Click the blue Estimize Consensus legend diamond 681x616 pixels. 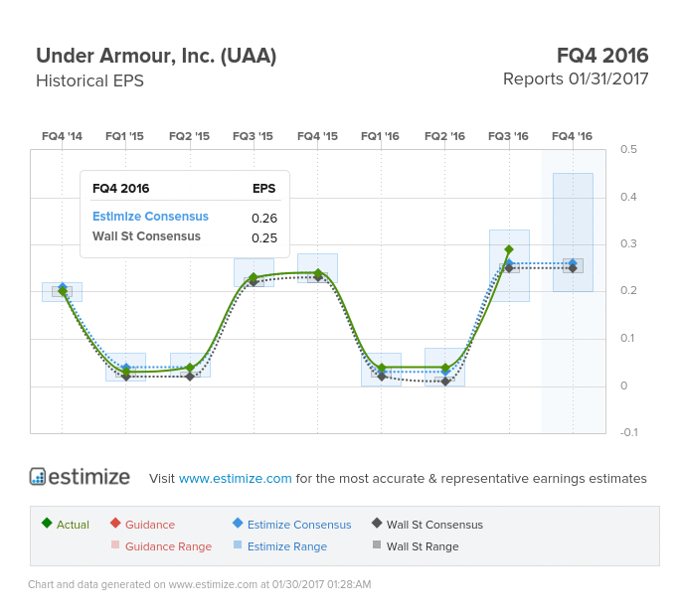coord(238,523)
